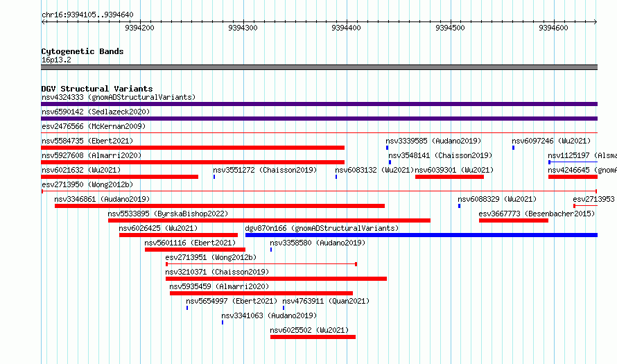Image resolution: width=617 pixels, height=364 pixels.
Task: Click ruler position 9394600
Action: (554, 28)
